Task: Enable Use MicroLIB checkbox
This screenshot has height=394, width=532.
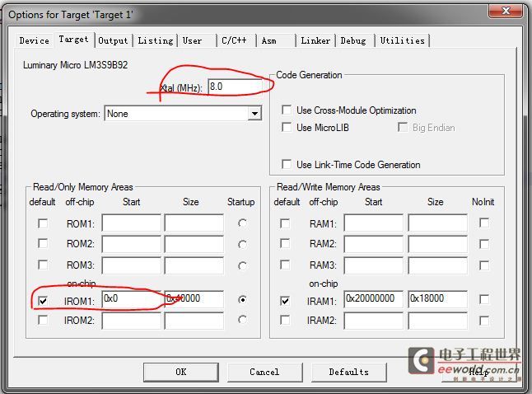Action: click(287, 128)
